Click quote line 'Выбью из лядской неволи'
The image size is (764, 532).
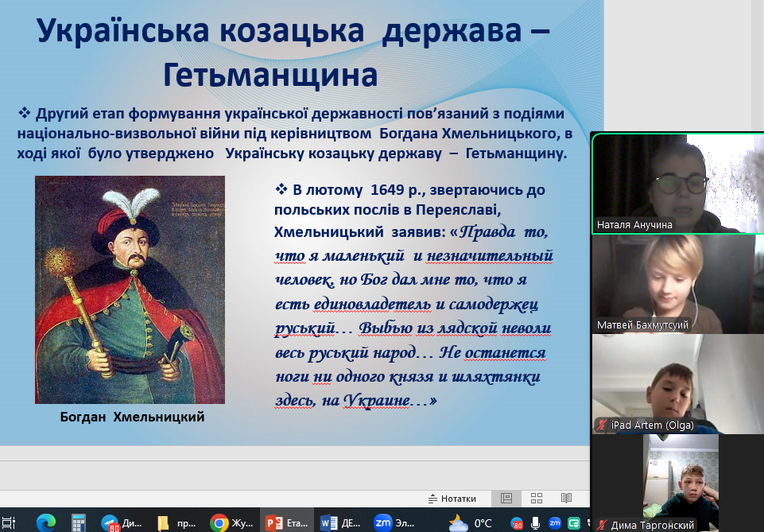coord(455,328)
